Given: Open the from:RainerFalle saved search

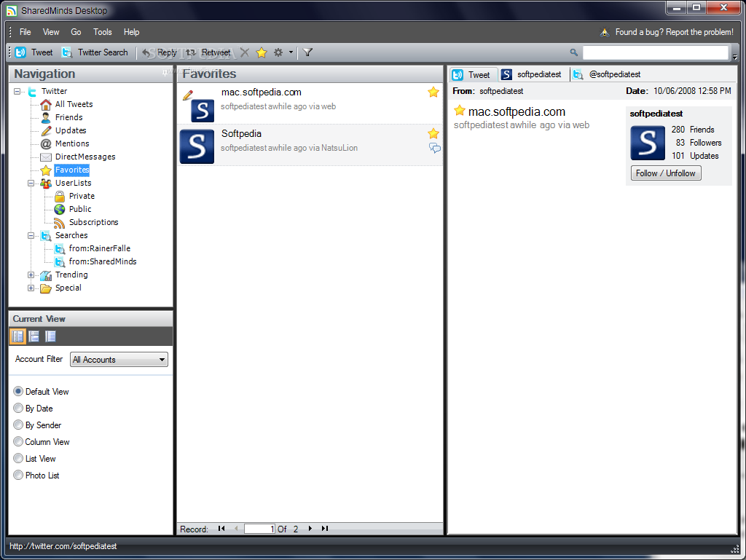Looking at the screenshot, I should (99, 248).
